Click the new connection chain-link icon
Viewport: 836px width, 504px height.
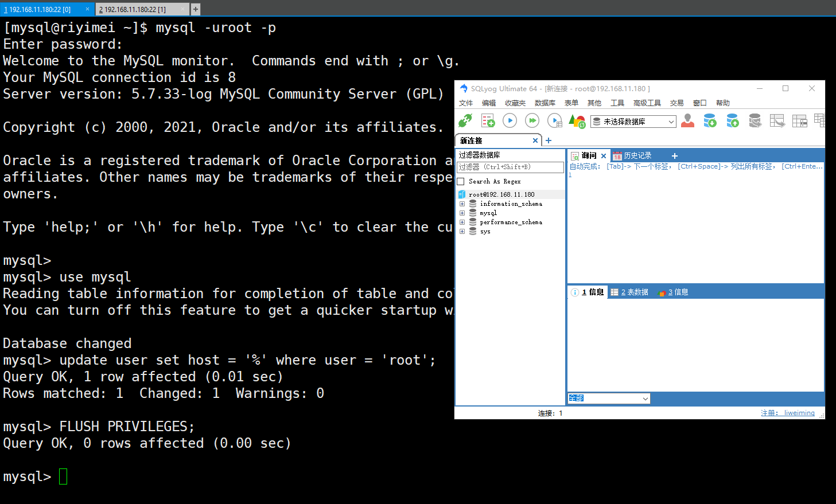pos(465,120)
